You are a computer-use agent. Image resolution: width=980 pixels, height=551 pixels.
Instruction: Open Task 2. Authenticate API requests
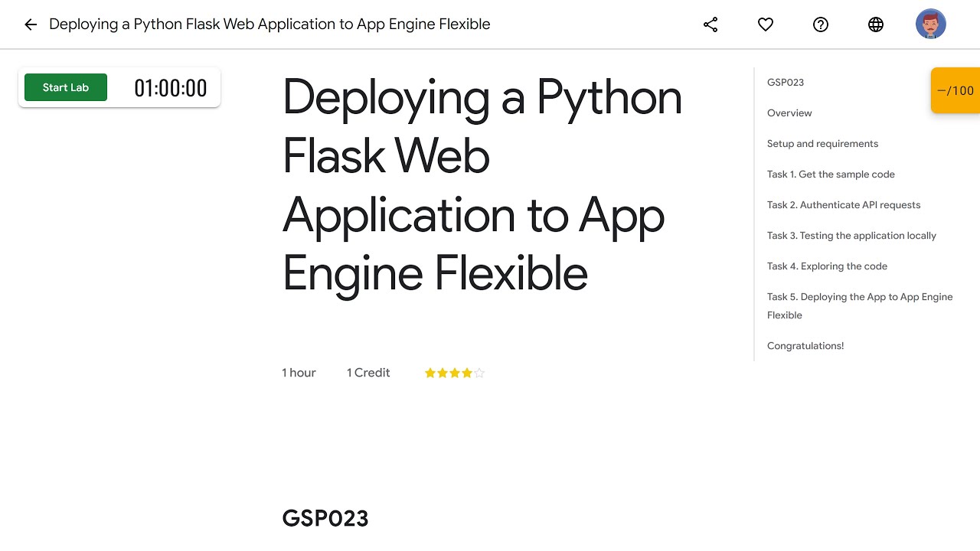(844, 205)
